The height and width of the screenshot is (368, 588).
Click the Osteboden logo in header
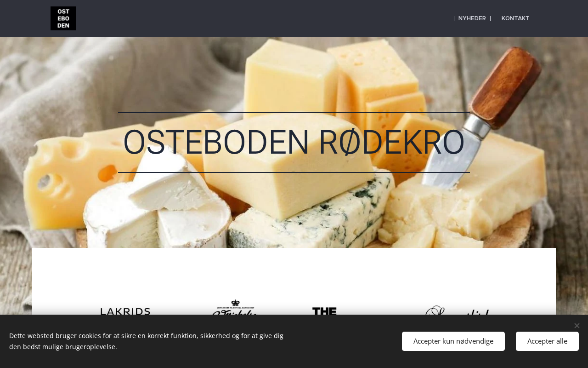(63, 18)
